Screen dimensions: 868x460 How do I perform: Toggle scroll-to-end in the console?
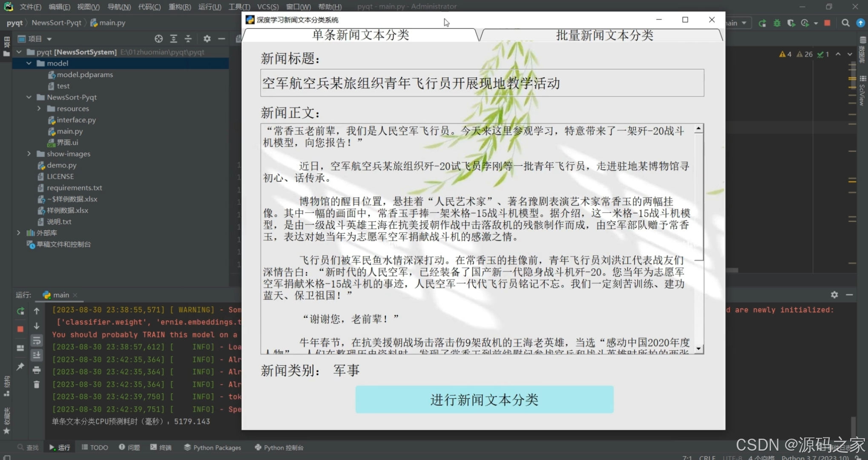(37, 355)
